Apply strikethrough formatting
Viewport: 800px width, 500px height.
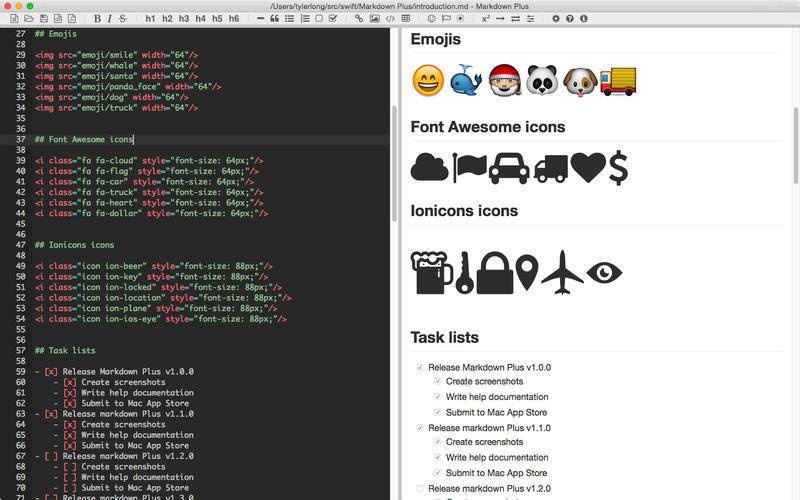click(x=122, y=18)
